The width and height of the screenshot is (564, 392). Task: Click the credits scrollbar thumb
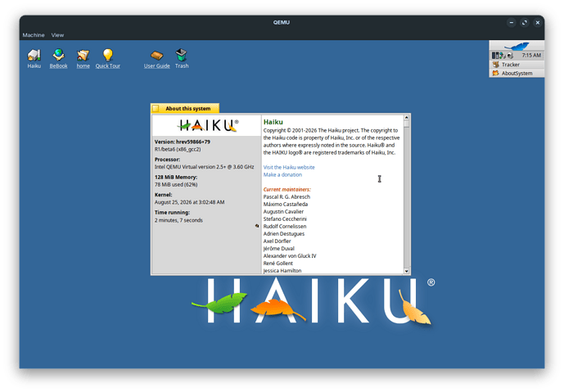[x=407, y=124]
